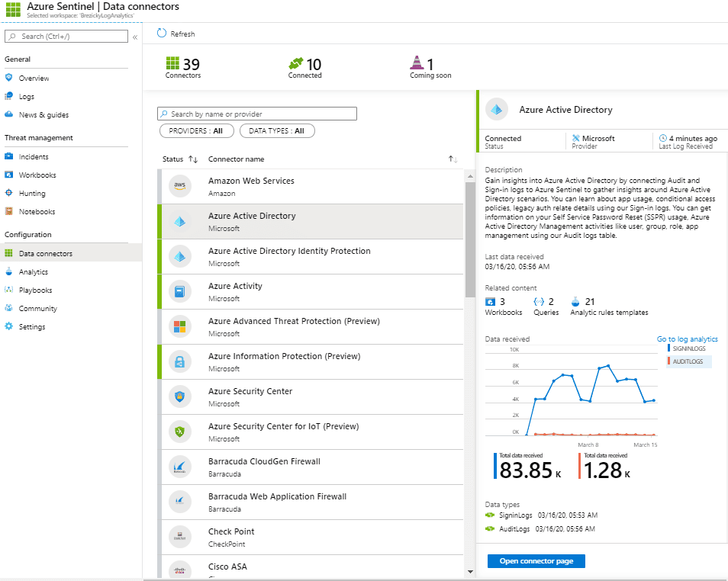The height and width of the screenshot is (581, 728).
Task: Click the Azure Active Directory Identity Protection icon
Action: [x=179, y=257]
